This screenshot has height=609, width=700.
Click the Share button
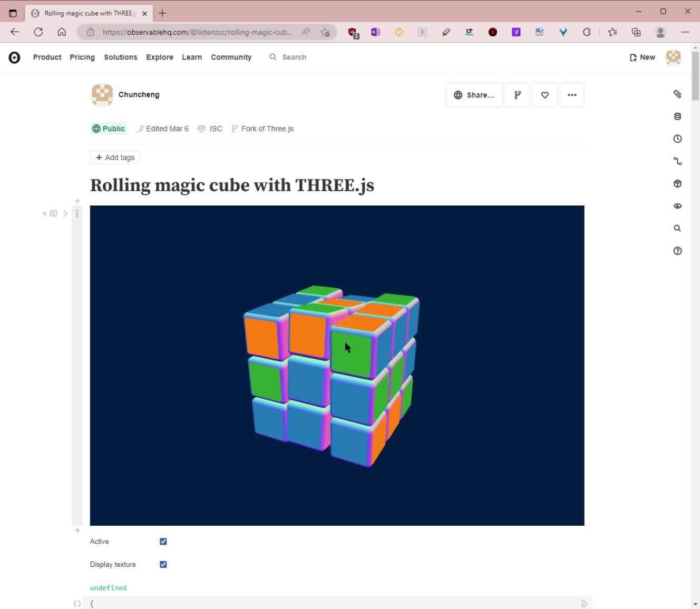tap(474, 95)
